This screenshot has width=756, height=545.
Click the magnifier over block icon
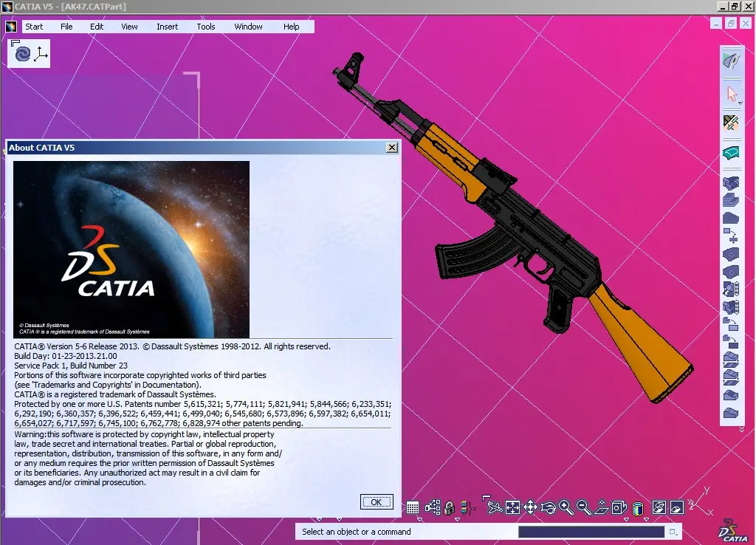click(731, 289)
